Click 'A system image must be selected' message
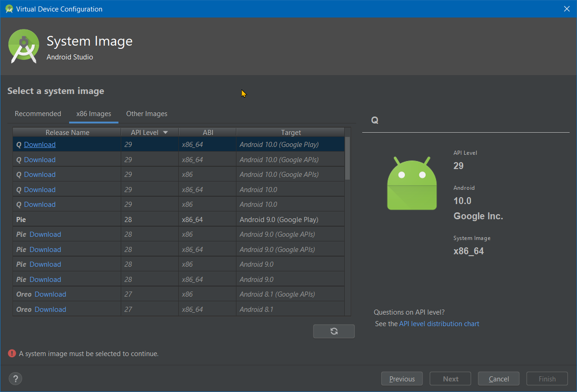Viewport: 577px width, 392px height. point(88,354)
